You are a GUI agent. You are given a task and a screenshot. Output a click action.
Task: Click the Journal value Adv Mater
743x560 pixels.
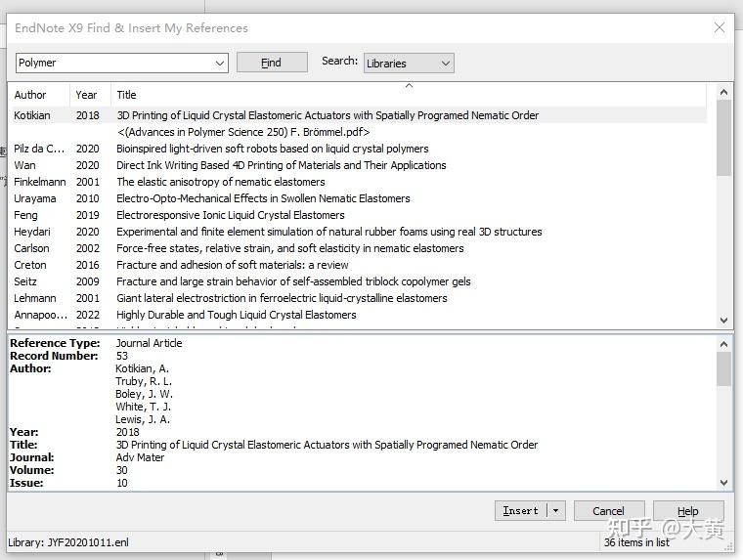pos(140,457)
